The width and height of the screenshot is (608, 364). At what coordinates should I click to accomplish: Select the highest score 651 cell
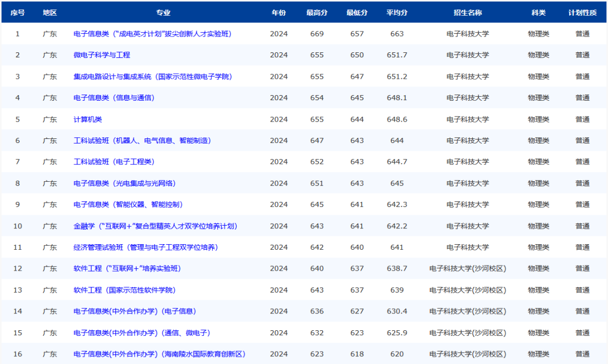[x=317, y=183]
